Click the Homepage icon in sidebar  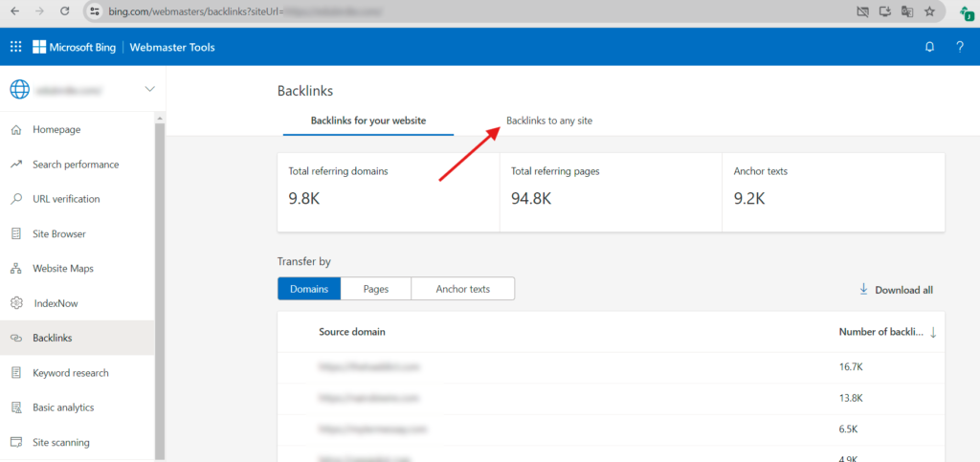(16, 129)
